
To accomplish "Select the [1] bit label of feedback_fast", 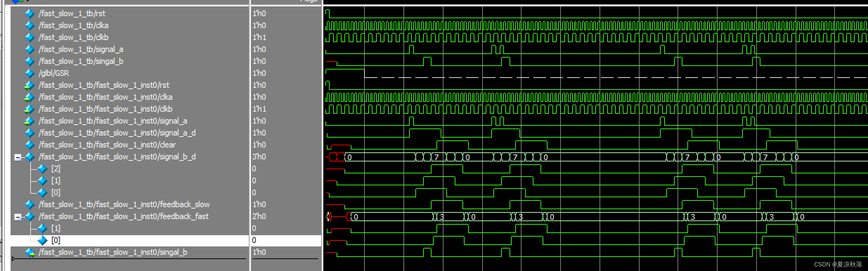I will [56, 228].
